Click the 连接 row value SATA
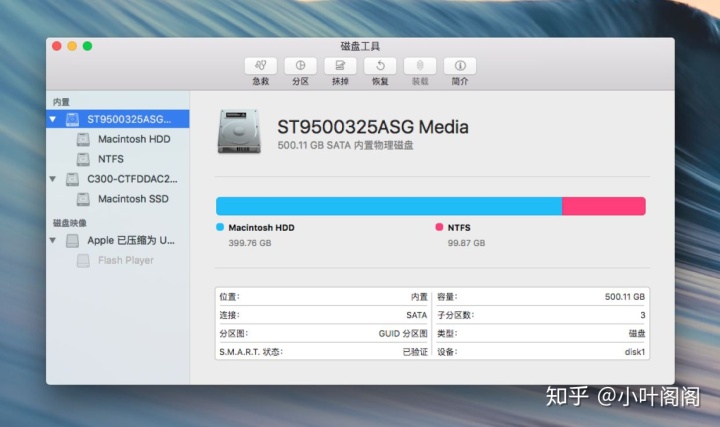 pyautogui.click(x=416, y=315)
